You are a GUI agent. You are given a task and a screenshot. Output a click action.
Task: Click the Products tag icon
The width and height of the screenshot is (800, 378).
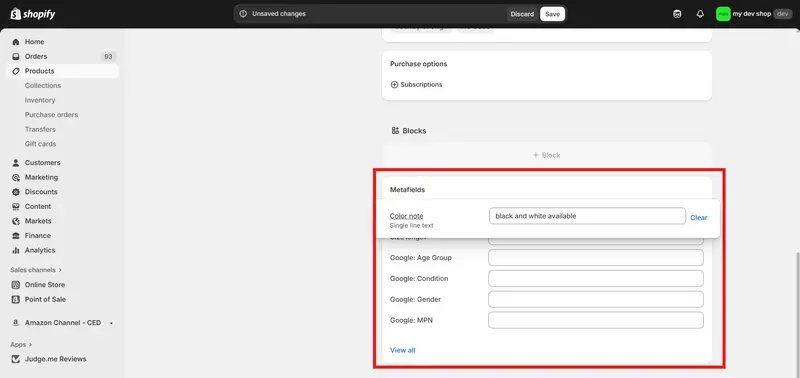click(x=16, y=71)
